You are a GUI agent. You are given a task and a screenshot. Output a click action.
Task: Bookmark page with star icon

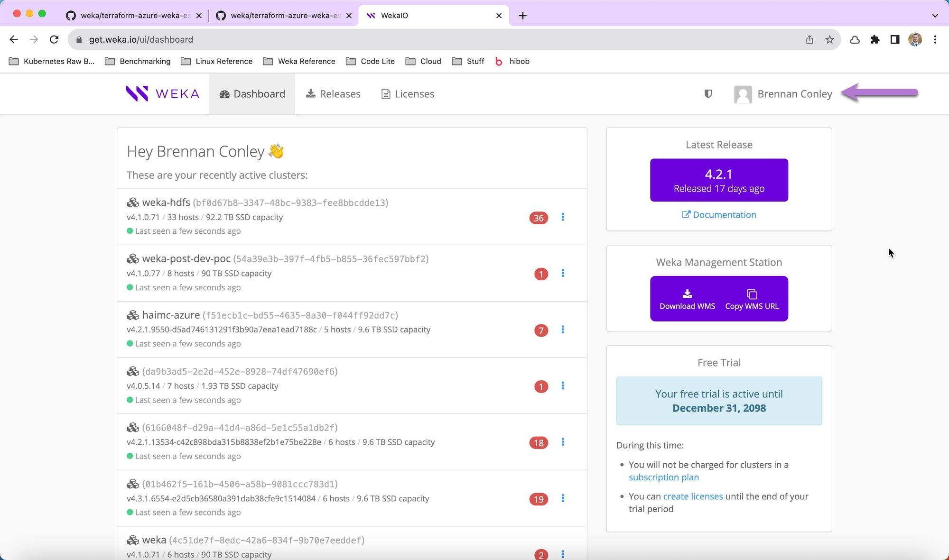click(x=829, y=40)
